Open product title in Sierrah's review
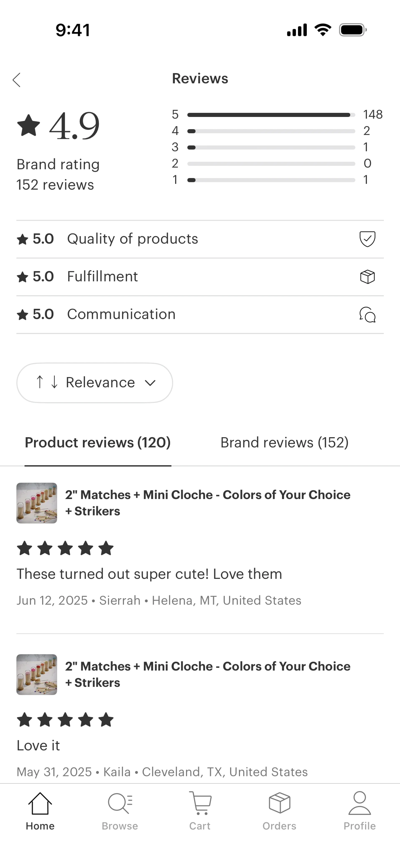 tap(207, 503)
